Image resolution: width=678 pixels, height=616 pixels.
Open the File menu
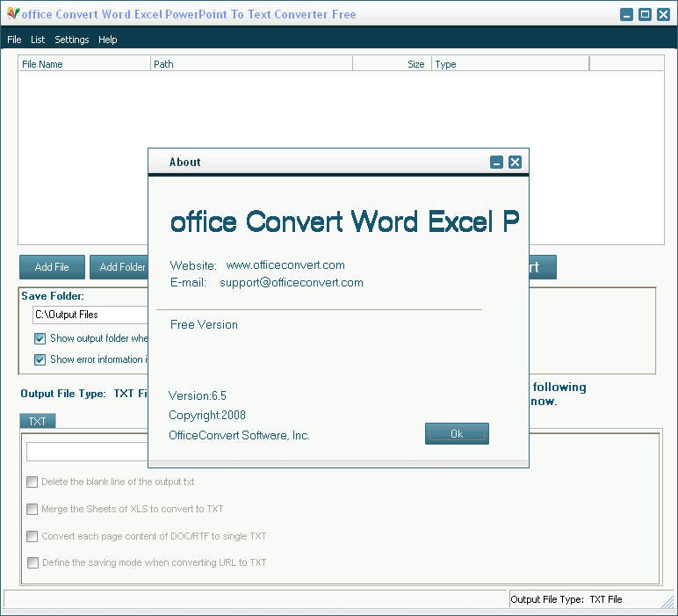tap(14, 40)
